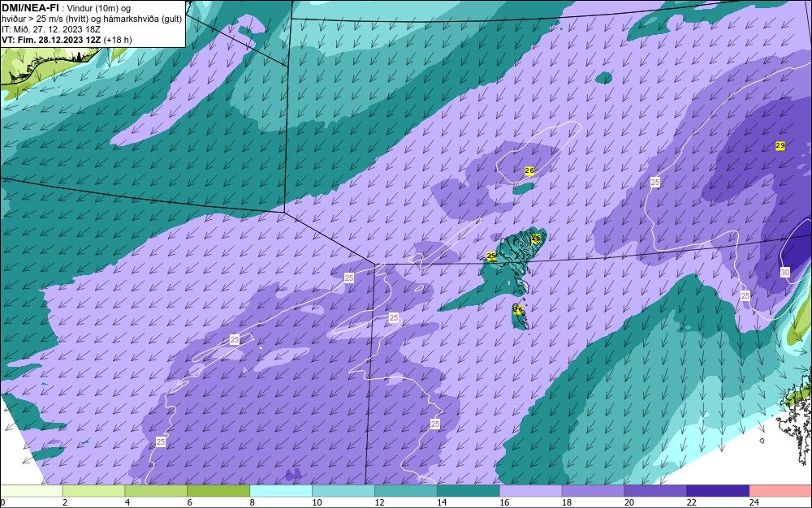812x508 pixels.
Task: Pick the 22–24 m/s dark indigo legend swatch
Action: click(719, 491)
